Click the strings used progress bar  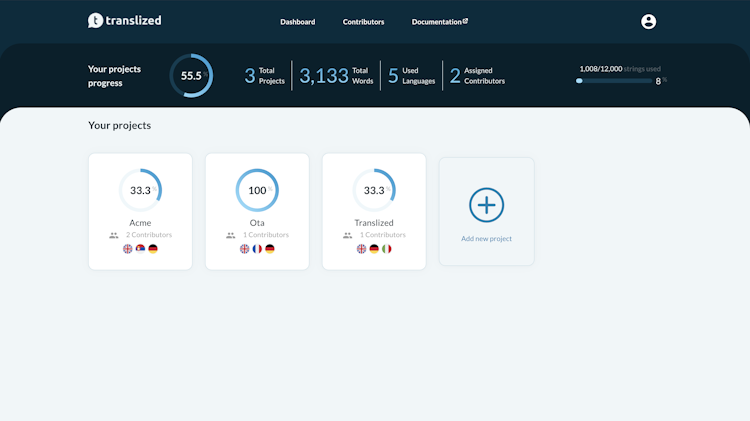(614, 81)
